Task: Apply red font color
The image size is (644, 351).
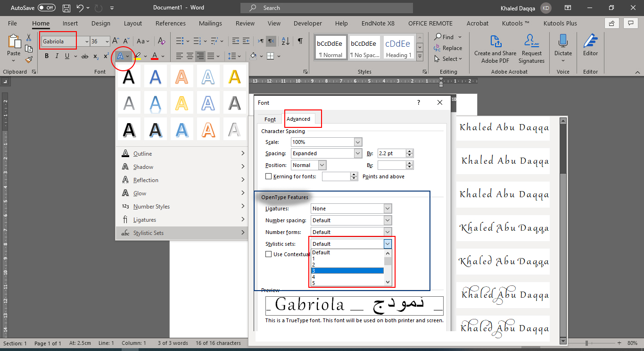Action: click(155, 56)
